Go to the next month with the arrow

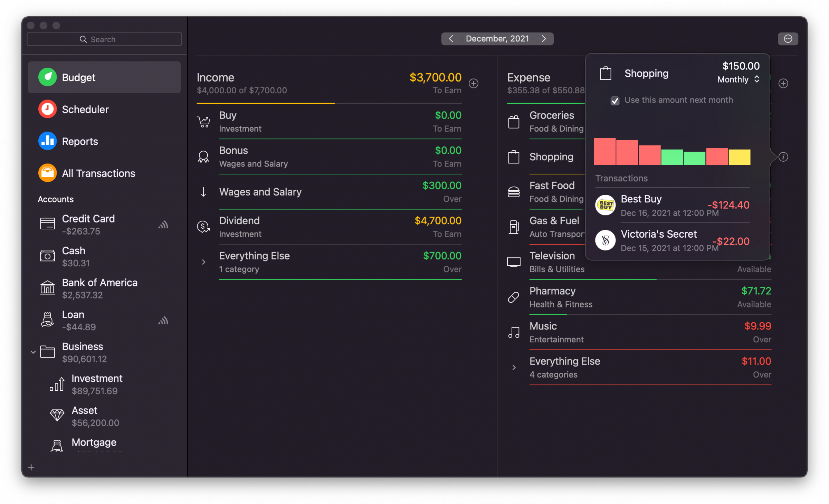544,39
